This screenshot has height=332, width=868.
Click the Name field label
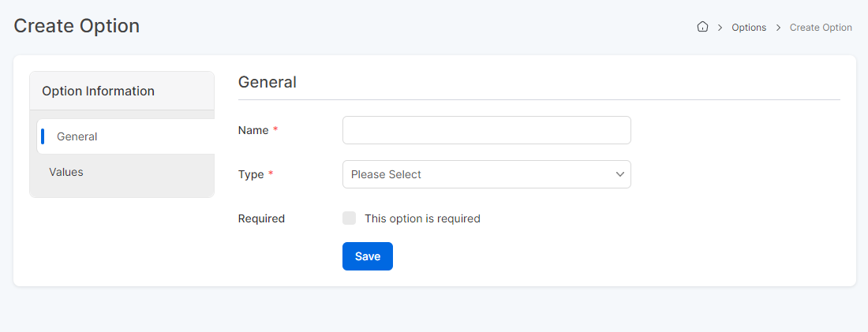253,130
